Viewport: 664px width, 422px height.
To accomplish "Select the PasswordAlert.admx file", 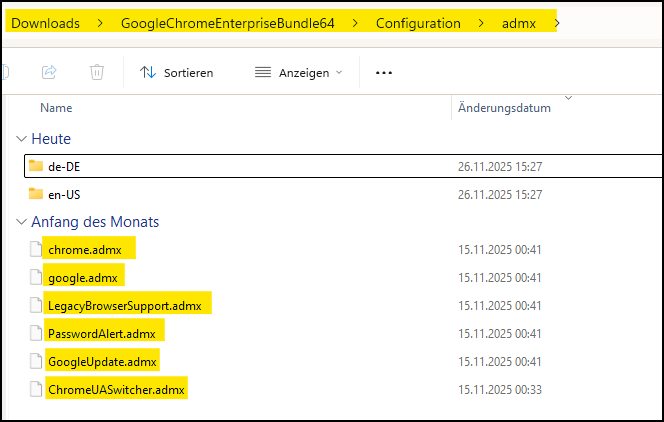I will (x=102, y=334).
